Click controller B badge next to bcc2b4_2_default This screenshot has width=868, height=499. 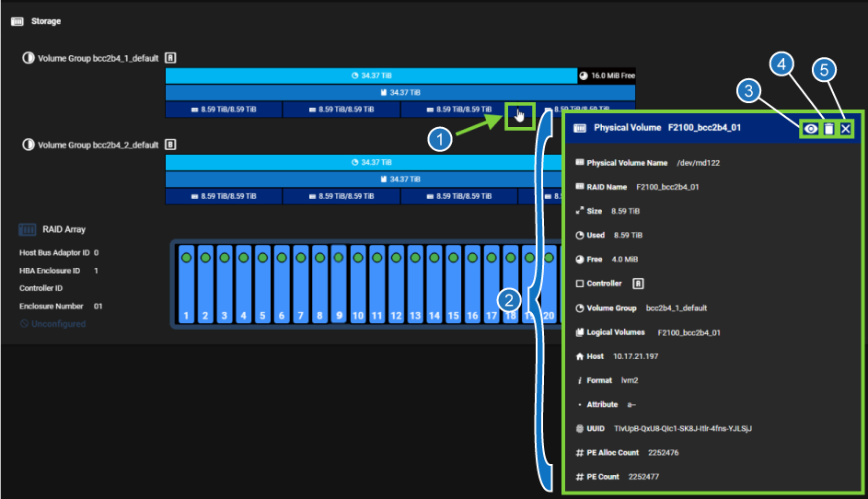coord(170,145)
